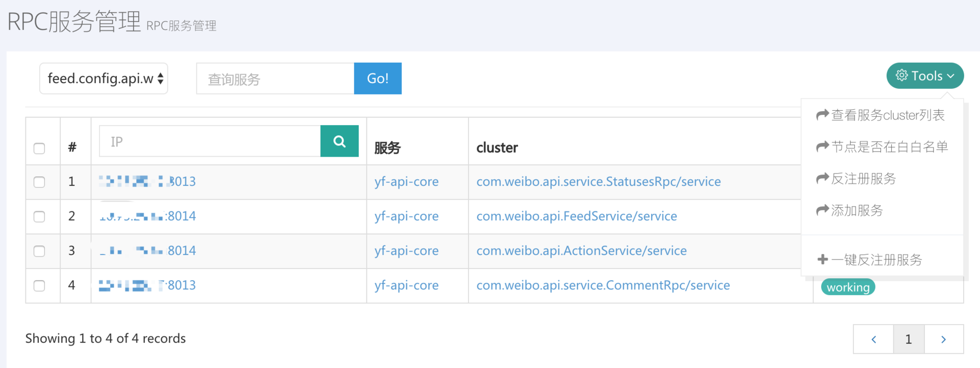Click the plus icon for 一键反注册服务

coord(822,259)
